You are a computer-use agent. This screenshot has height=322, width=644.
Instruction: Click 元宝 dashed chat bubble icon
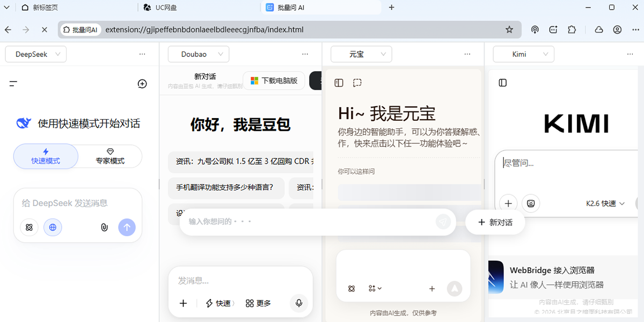[357, 83]
